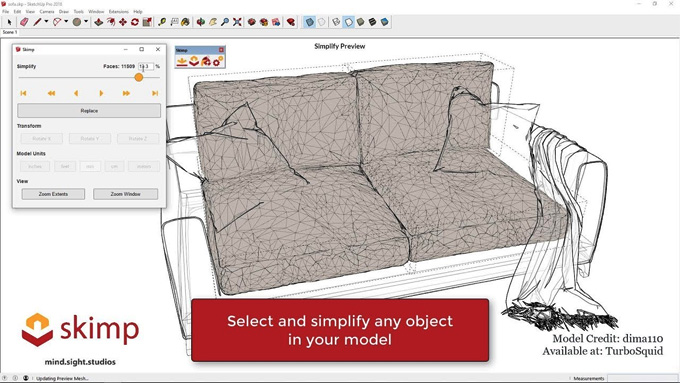Pick the Eraser tool
Image resolution: width=680 pixels, height=383 pixels.
coord(24,22)
